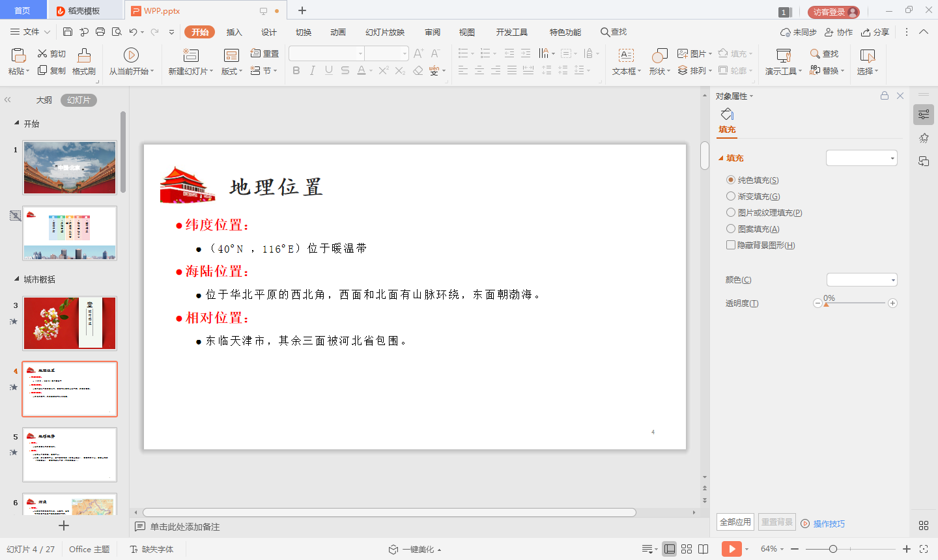Open the Slide Show (幻灯片放映) tab
This screenshot has width=938, height=560.
coord(385,32)
